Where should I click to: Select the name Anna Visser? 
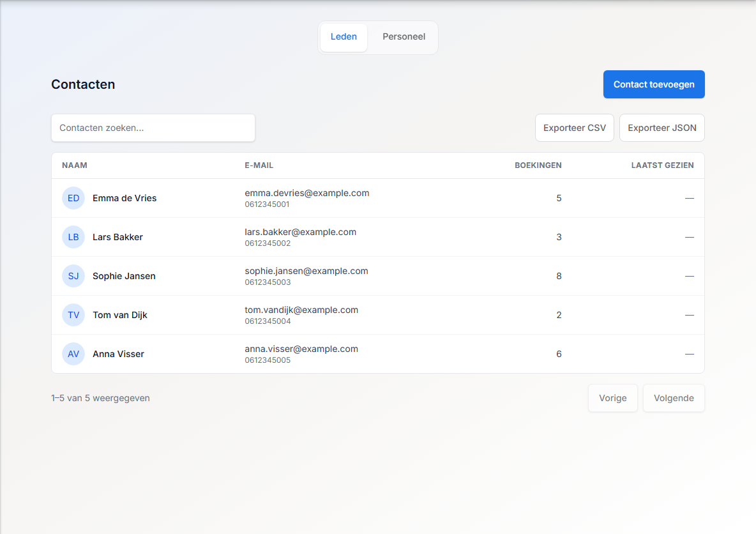[x=118, y=354]
